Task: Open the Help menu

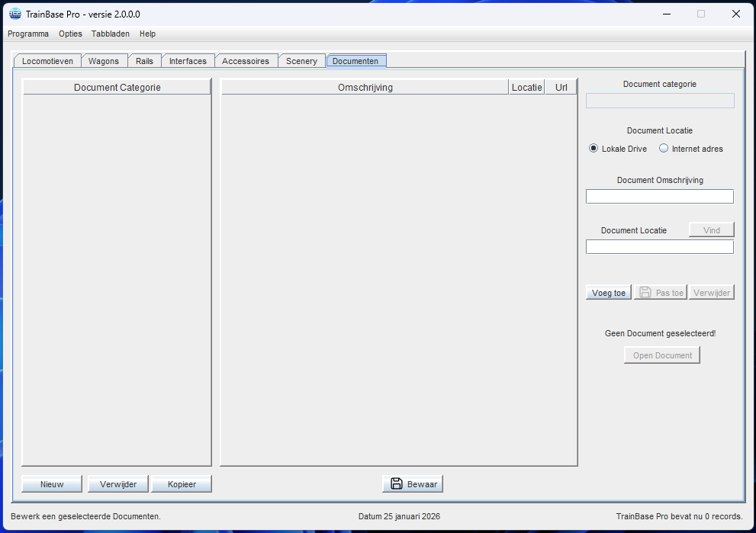Action: (x=147, y=34)
